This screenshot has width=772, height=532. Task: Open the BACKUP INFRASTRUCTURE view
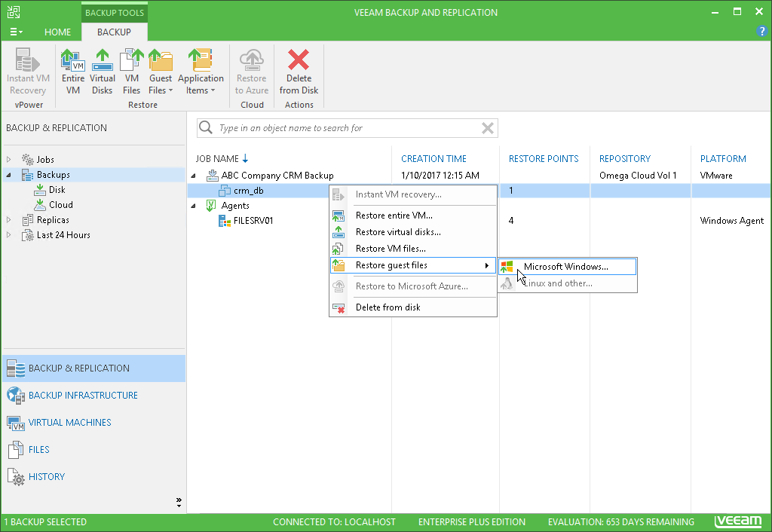pos(93,395)
